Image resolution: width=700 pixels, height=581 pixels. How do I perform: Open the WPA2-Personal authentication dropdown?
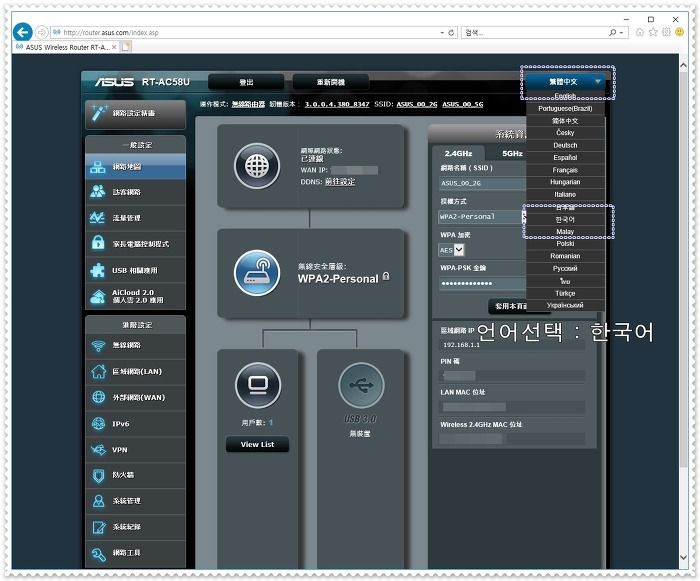click(482, 217)
